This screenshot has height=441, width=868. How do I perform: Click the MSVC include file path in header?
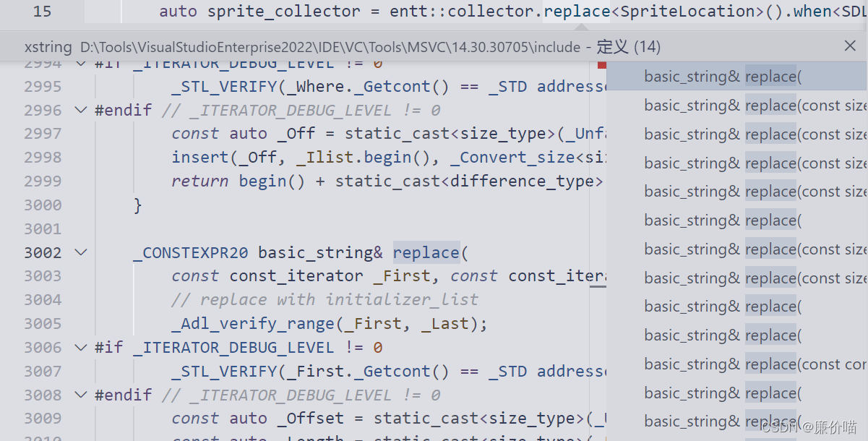[330, 47]
